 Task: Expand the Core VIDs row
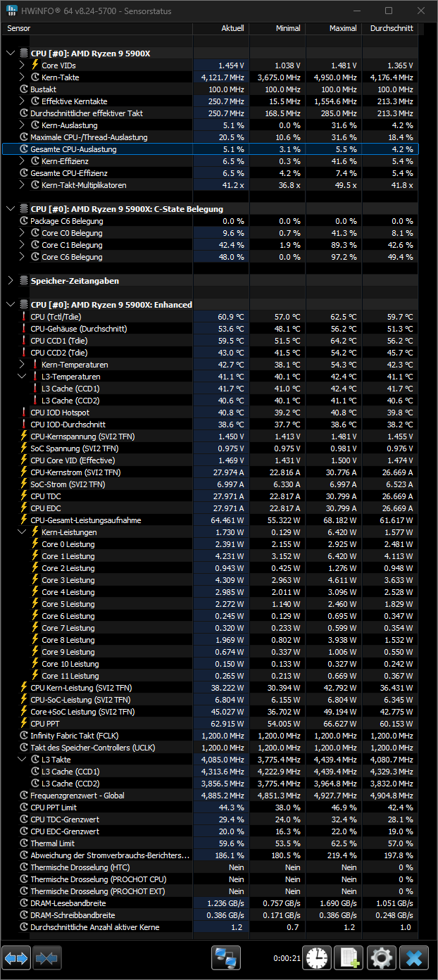tap(22, 65)
